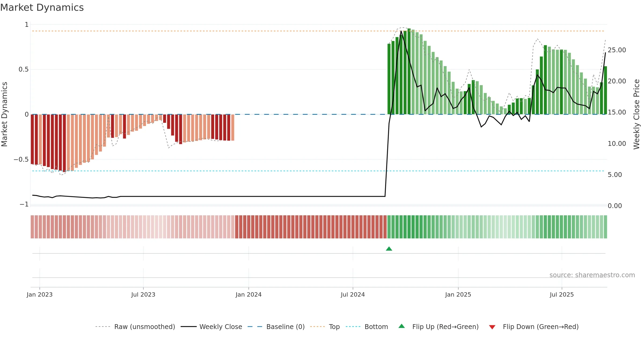Click the Jul 2024 axis label

[x=353, y=294]
